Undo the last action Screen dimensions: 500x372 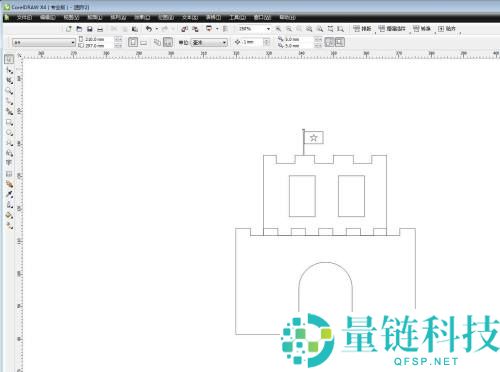point(149,29)
